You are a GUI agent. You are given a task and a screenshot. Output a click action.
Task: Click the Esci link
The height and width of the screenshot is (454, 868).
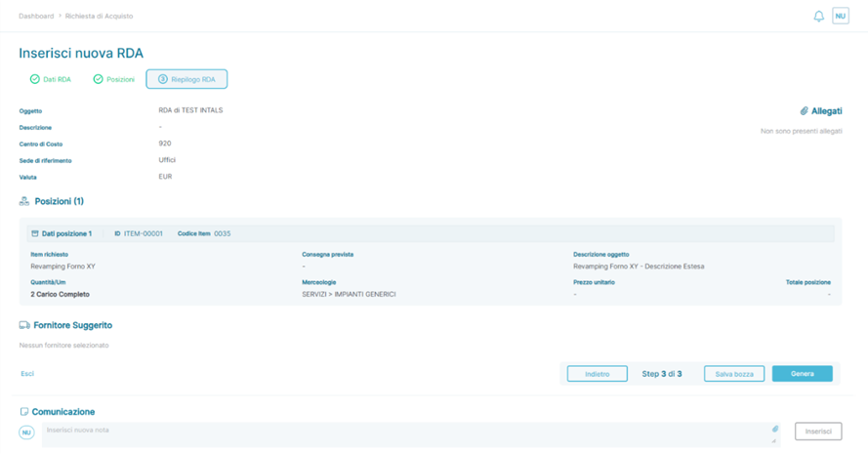tap(27, 374)
